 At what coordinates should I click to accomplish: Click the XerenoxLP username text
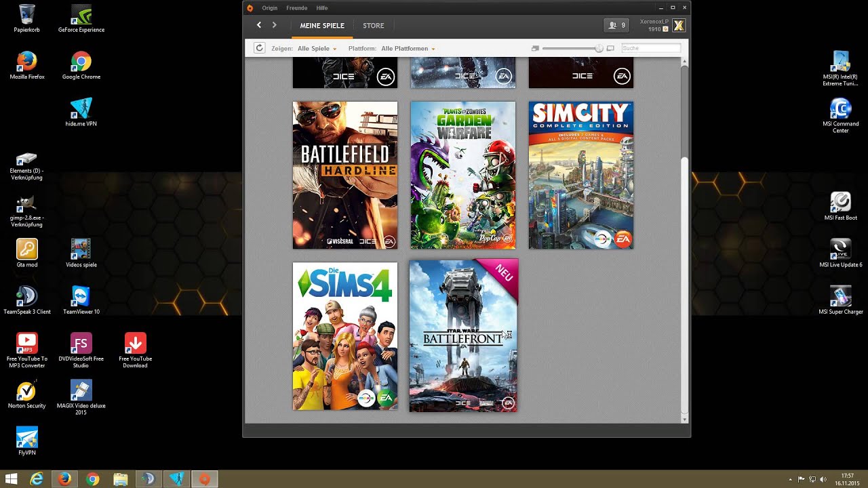(x=654, y=22)
